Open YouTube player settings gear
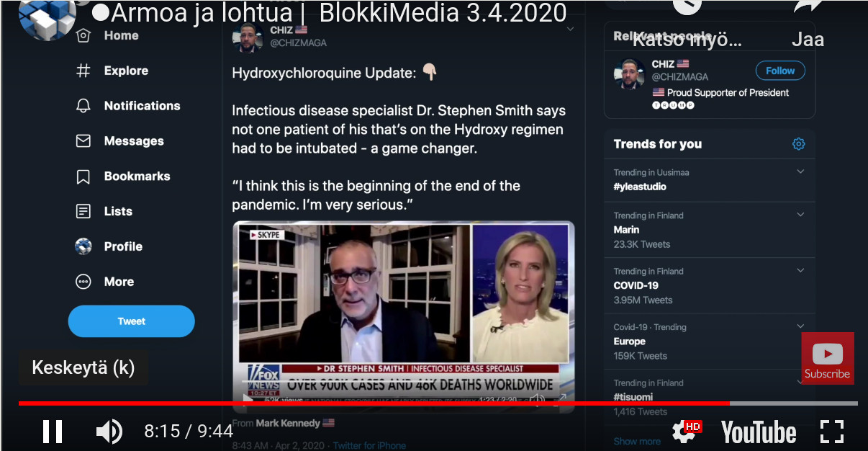 pyautogui.click(x=684, y=431)
